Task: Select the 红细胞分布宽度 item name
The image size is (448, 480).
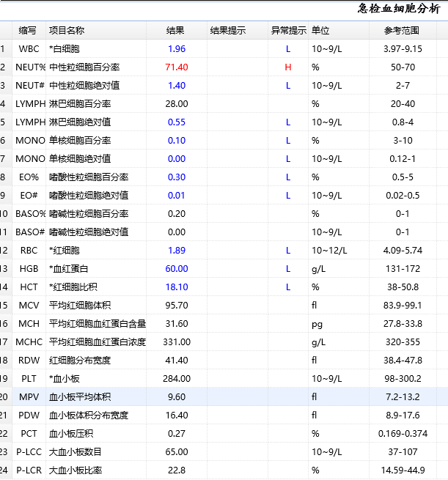Action: tap(80, 361)
